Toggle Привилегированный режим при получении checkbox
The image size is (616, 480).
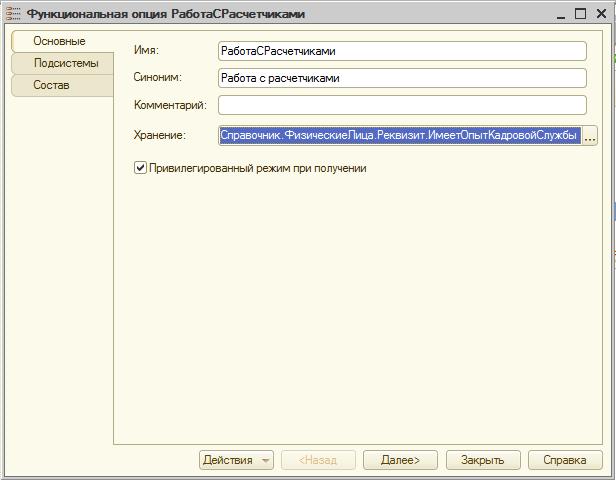[x=140, y=168]
